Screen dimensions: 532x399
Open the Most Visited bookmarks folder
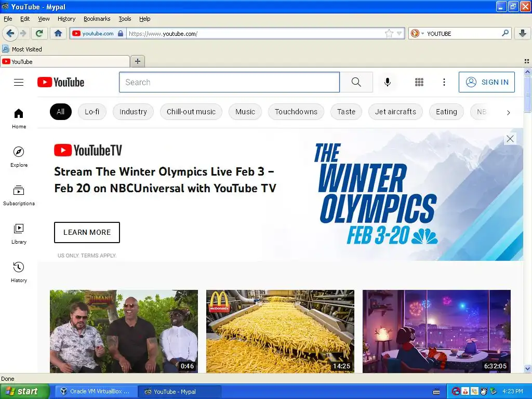point(22,49)
